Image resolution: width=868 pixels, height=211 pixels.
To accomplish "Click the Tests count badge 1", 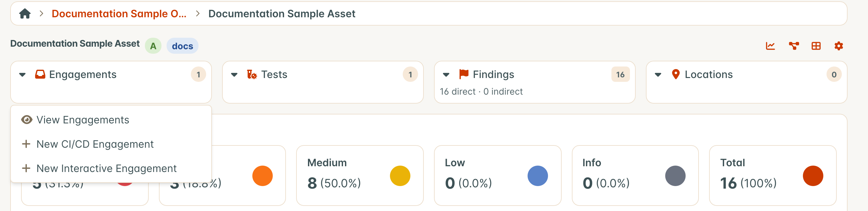I will coord(410,74).
